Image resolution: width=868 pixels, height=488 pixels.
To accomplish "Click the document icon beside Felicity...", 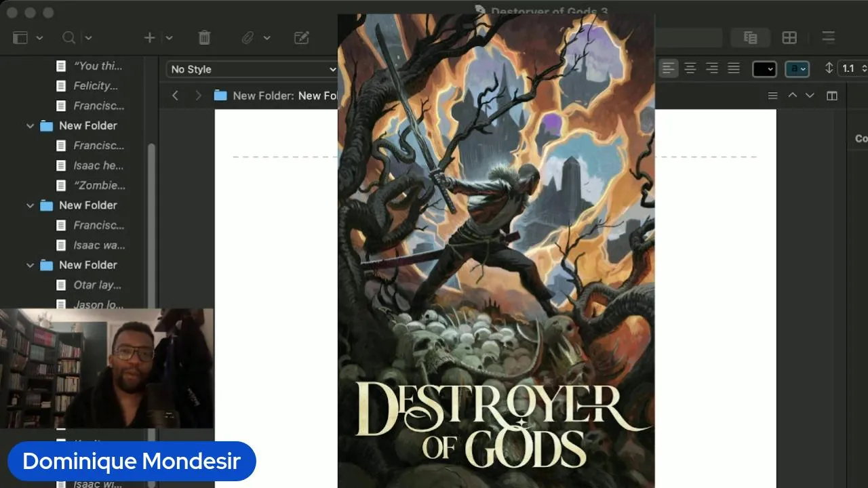I will click(x=61, y=86).
